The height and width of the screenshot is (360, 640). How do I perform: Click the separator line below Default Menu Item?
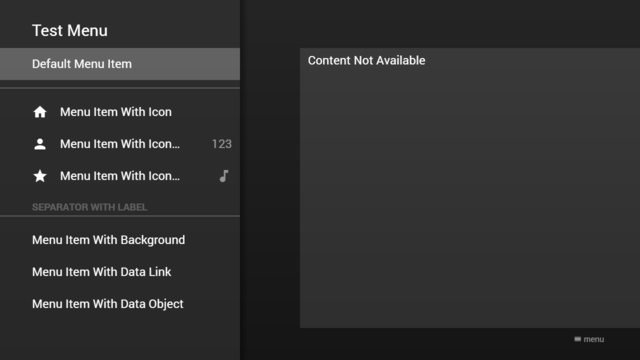coord(120,88)
